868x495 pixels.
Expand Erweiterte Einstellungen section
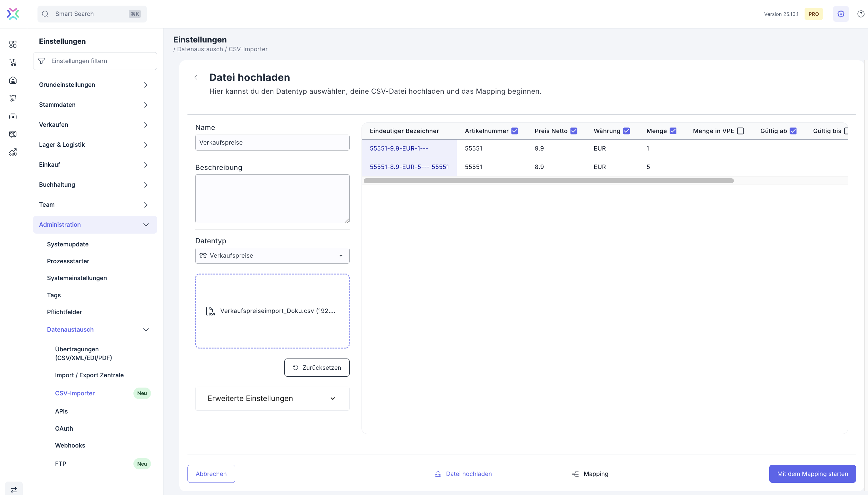272,398
